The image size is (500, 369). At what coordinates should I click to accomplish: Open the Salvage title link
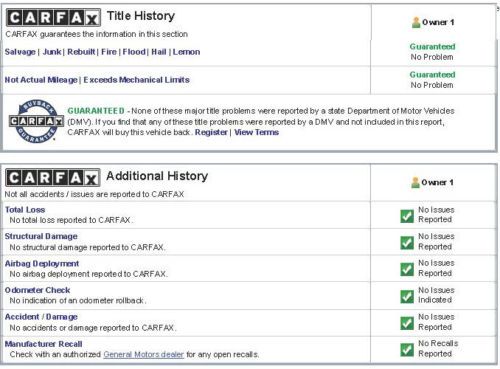point(20,52)
